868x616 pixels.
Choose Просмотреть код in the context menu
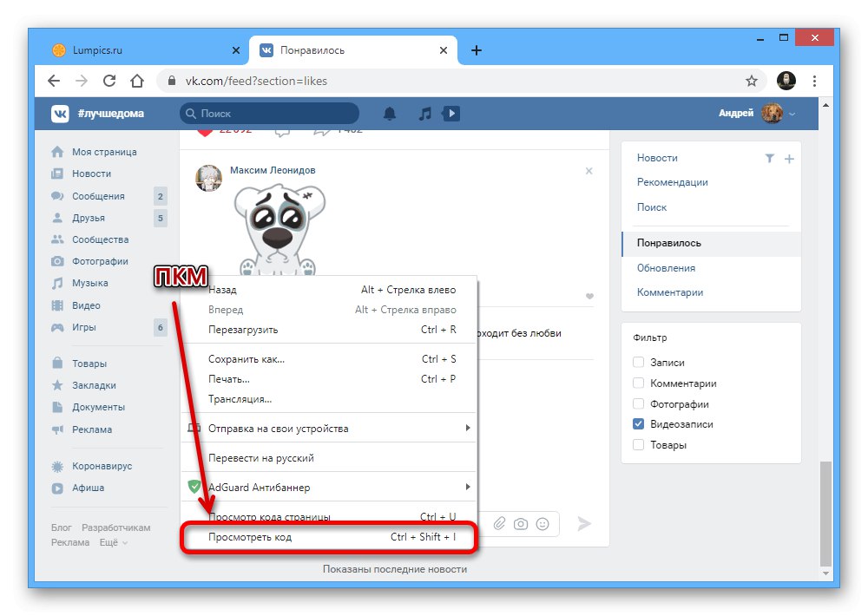pyautogui.click(x=329, y=537)
